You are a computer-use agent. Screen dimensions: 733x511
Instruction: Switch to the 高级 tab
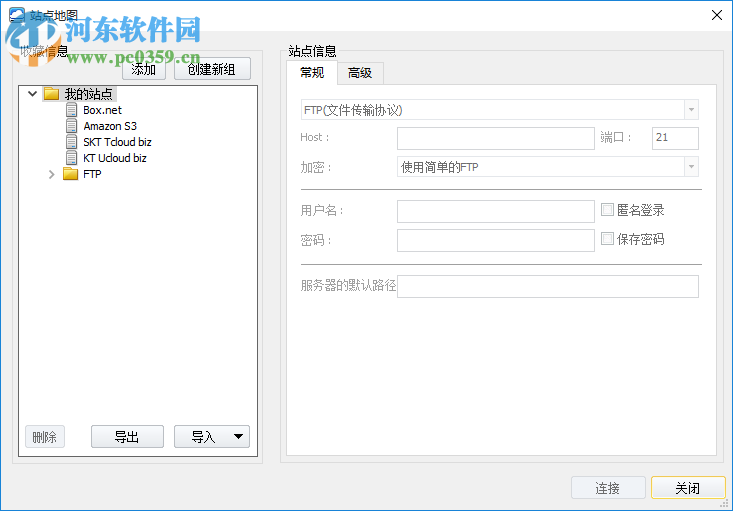coord(360,73)
